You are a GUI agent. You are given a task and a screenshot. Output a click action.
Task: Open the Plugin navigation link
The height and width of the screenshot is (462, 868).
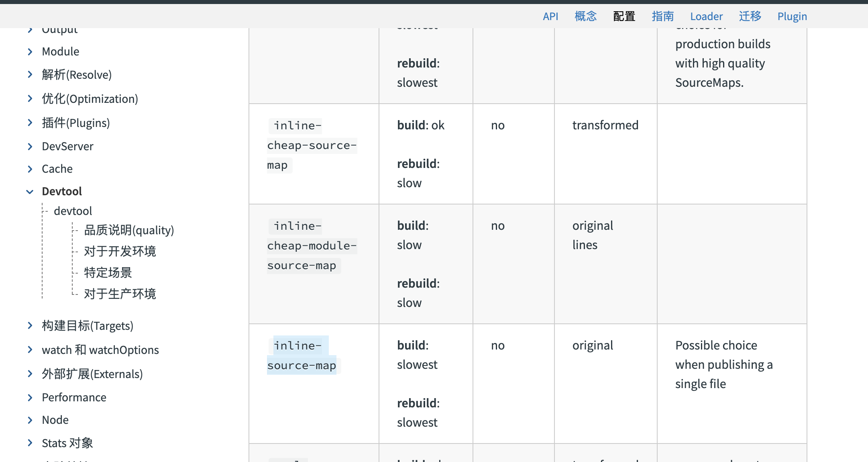tap(792, 16)
